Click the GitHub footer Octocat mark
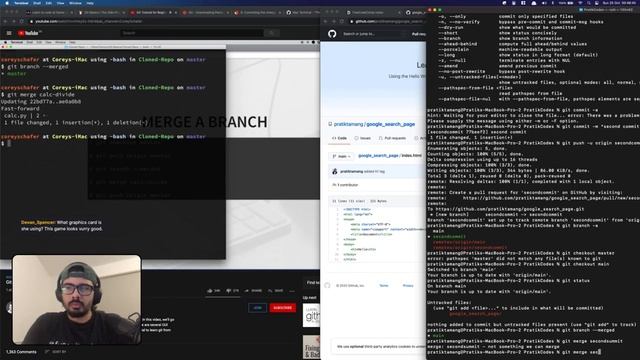This screenshot has height=360, width=640. 327,285
